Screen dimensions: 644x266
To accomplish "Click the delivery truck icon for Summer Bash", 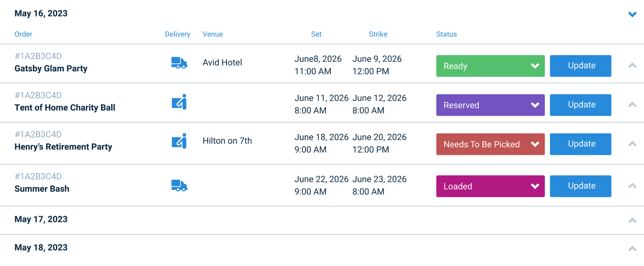I will (x=179, y=185).
